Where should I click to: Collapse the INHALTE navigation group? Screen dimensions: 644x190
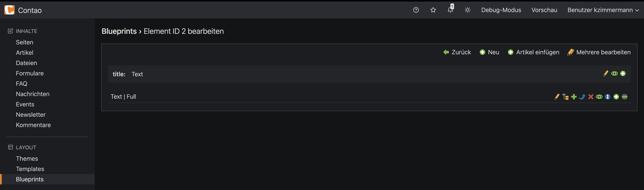coord(26,31)
